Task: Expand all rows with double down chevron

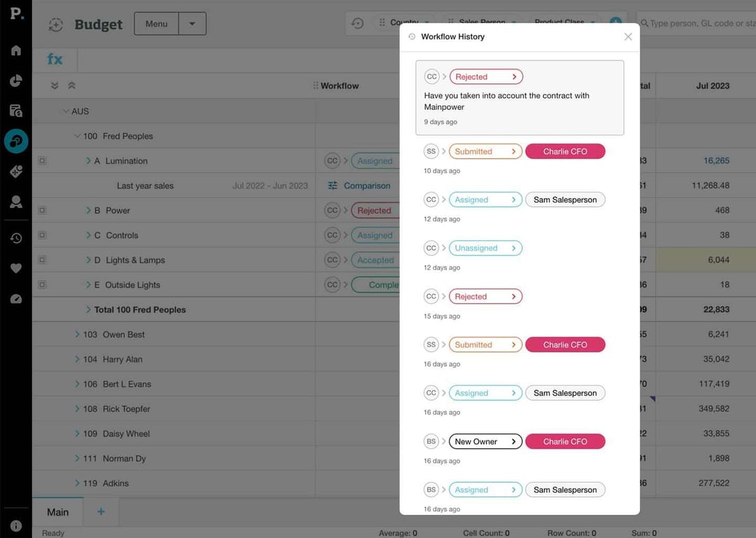Action: tap(55, 85)
